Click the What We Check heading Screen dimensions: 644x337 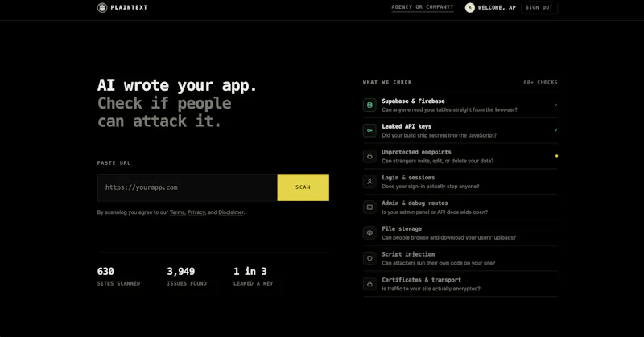point(387,83)
